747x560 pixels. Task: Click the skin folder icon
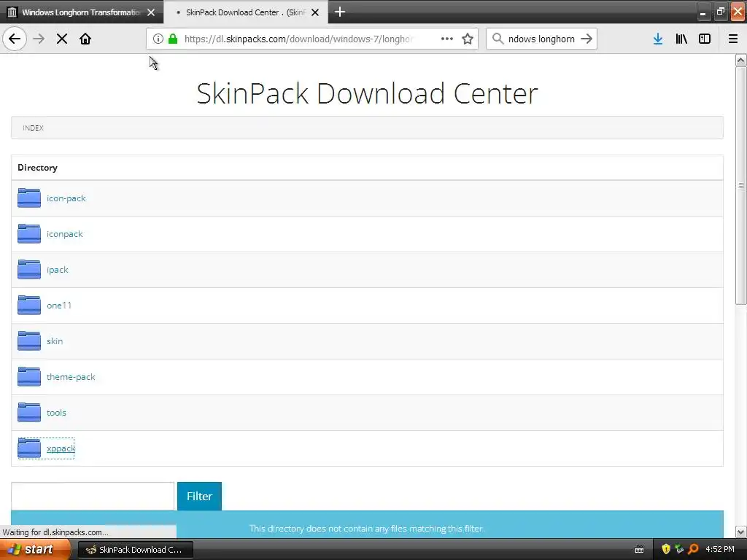click(x=29, y=341)
